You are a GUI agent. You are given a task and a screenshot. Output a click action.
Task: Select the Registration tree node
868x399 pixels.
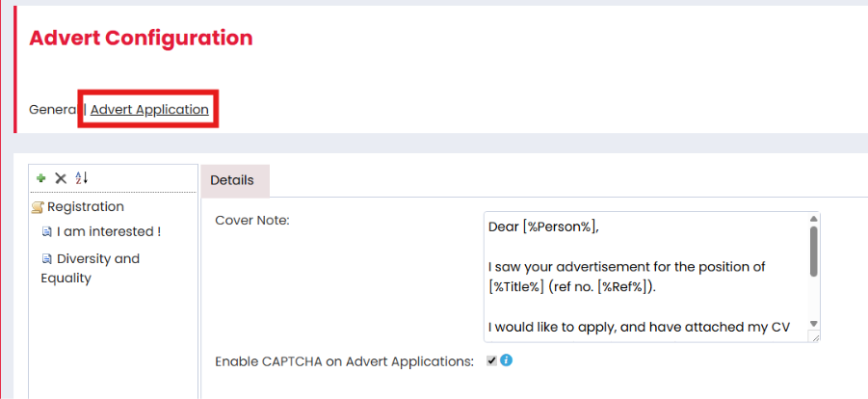point(86,206)
